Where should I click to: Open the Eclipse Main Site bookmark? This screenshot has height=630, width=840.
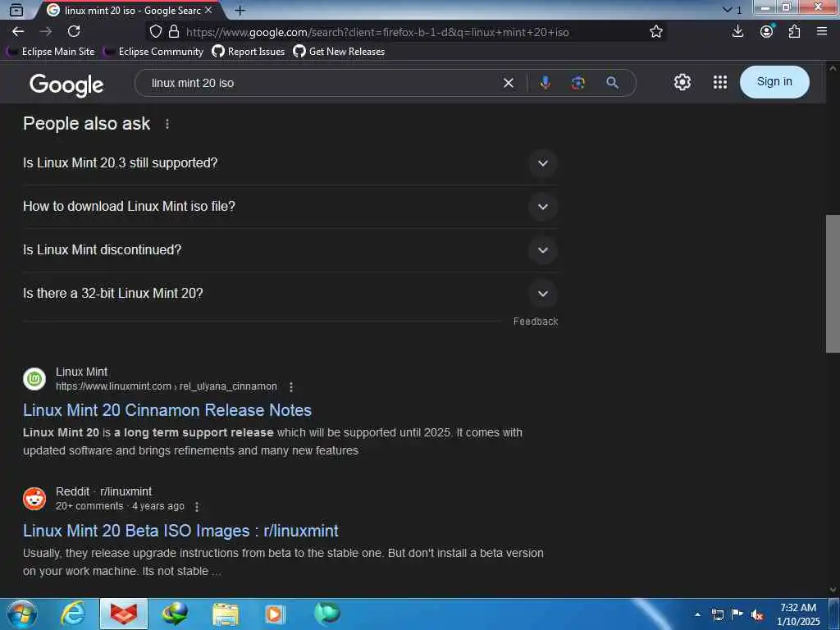pyautogui.click(x=51, y=52)
